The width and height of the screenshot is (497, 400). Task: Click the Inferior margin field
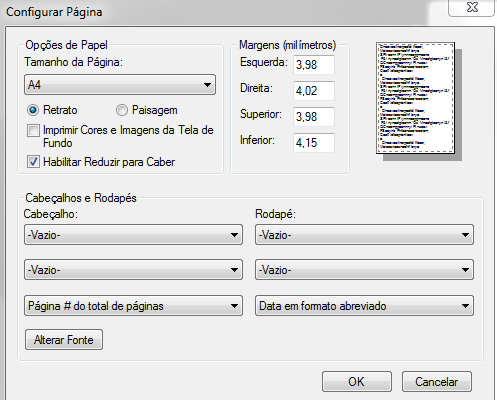click(x=314, y=143)
